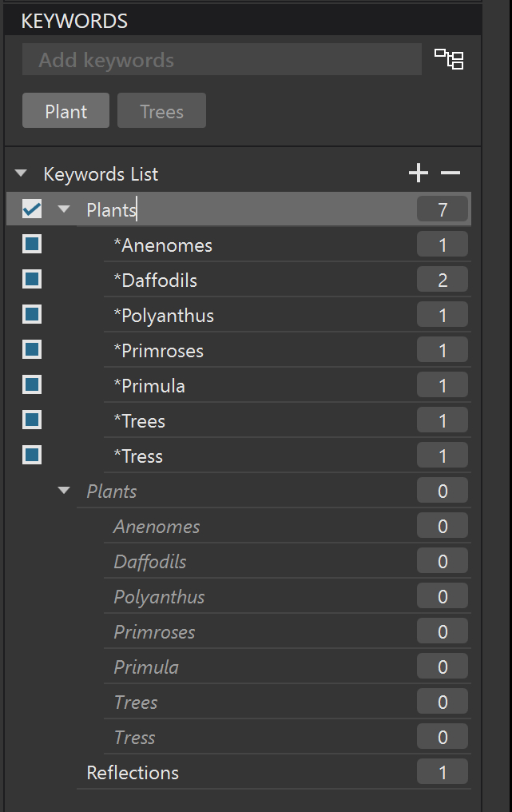
Task: Select the italic Anenomes keyword
Action: coord(157,527)
